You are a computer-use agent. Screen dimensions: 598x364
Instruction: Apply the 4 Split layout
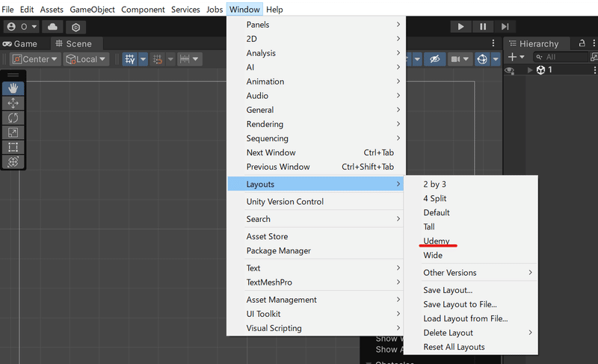coord(471,199)
